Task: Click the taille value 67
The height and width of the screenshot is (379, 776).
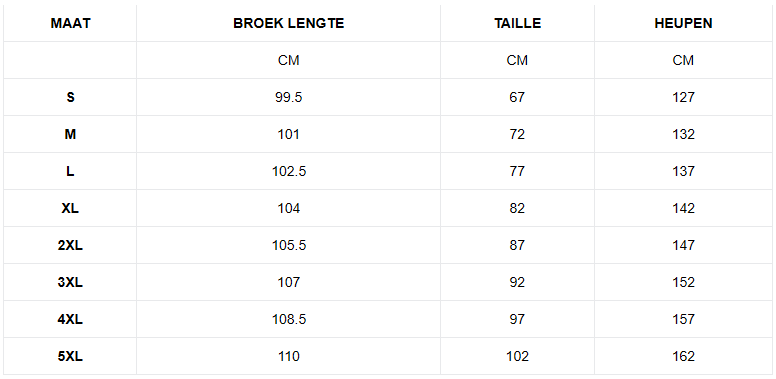Action: 517,97
